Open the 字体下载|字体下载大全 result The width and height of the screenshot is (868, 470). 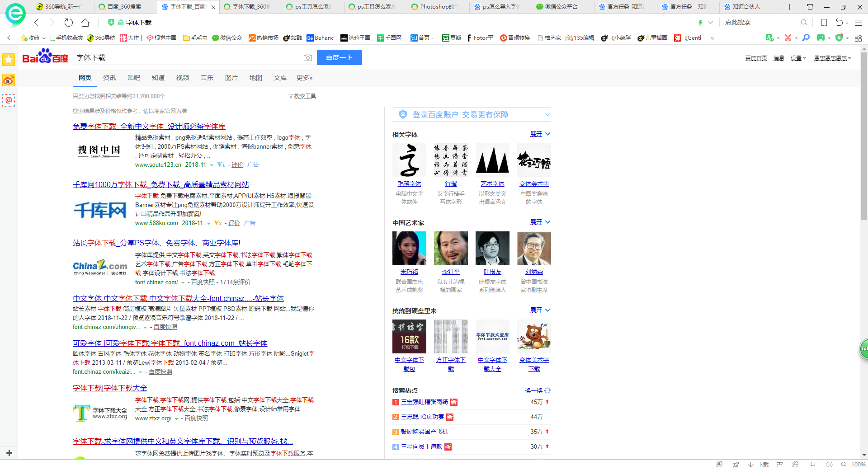[110, 388]
